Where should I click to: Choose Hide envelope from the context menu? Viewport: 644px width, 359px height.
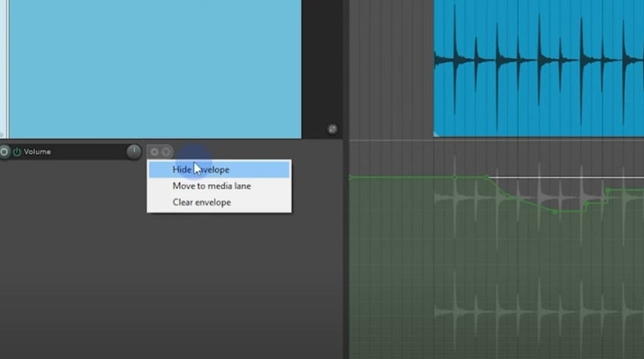[x=219, y=170]
